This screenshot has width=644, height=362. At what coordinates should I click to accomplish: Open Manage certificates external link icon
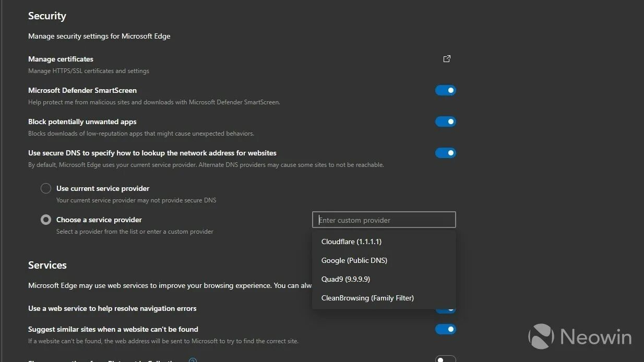point(447,59)
